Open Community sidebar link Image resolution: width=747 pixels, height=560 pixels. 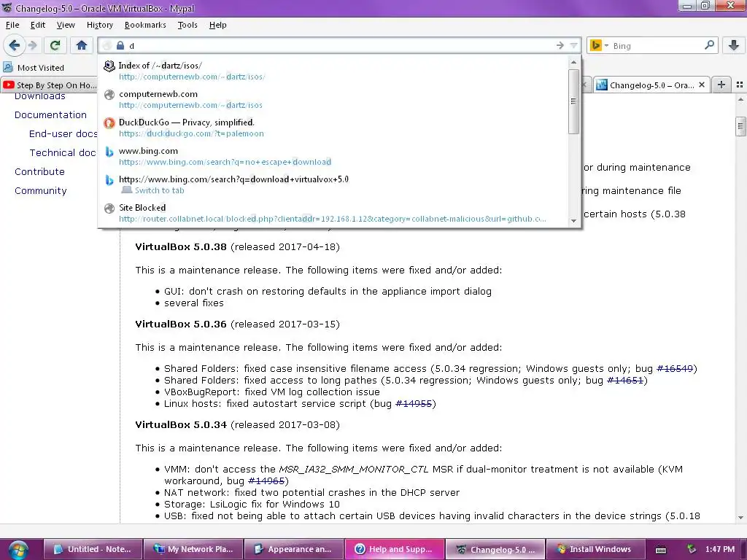41,190
